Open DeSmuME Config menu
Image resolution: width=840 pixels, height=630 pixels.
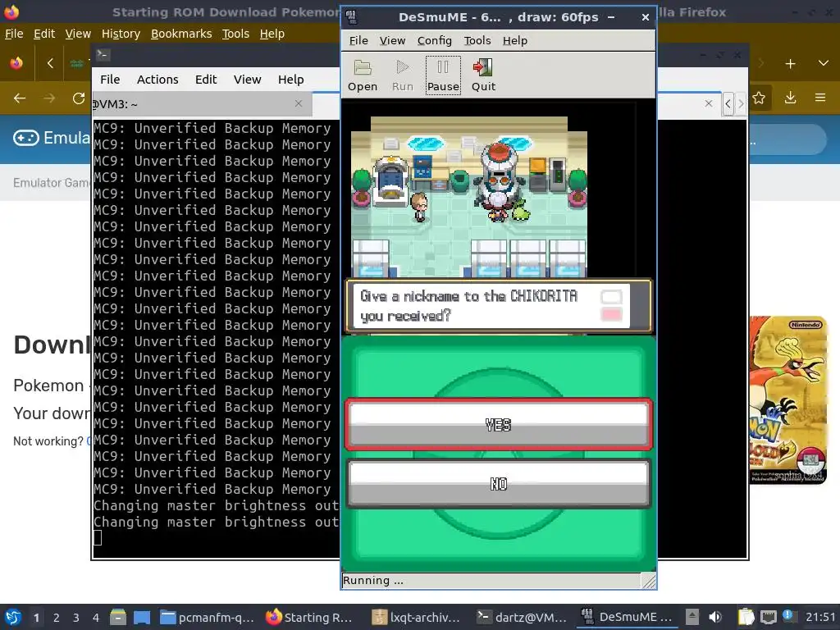[434, 41]
